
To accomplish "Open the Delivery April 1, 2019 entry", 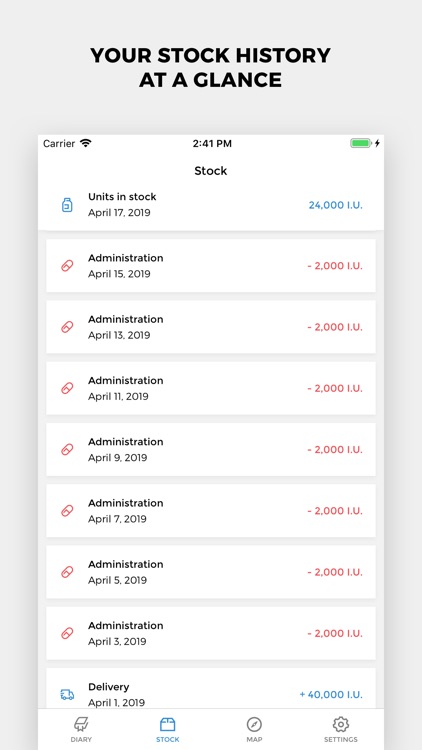I will click(211, 688).
